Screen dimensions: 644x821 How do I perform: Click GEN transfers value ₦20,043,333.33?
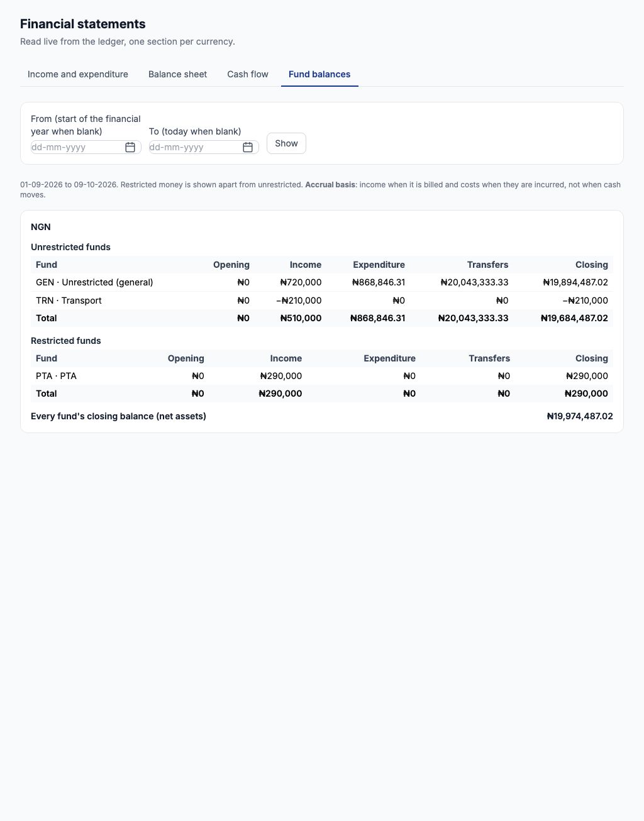click(474, 282)
